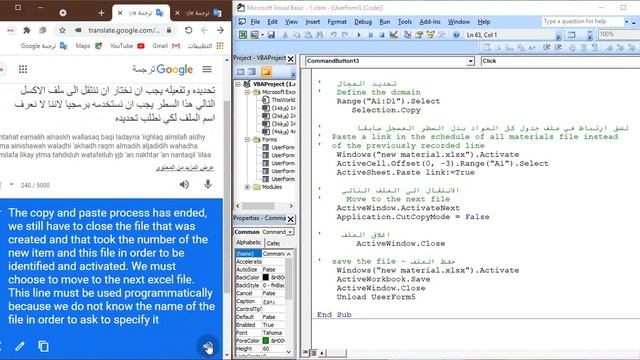Open the CommandButton13 object dropdown
The width and height of the screenshot is (640, 360).
click(x=470, y=61)
